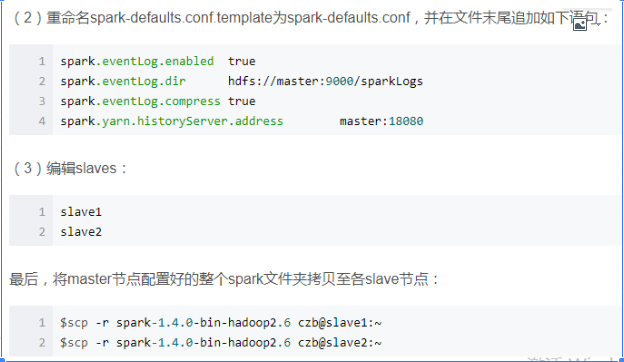This screenshot has height=362, width=624.
Task: Click the 'master:18080' value
Action: coord(381,121)
